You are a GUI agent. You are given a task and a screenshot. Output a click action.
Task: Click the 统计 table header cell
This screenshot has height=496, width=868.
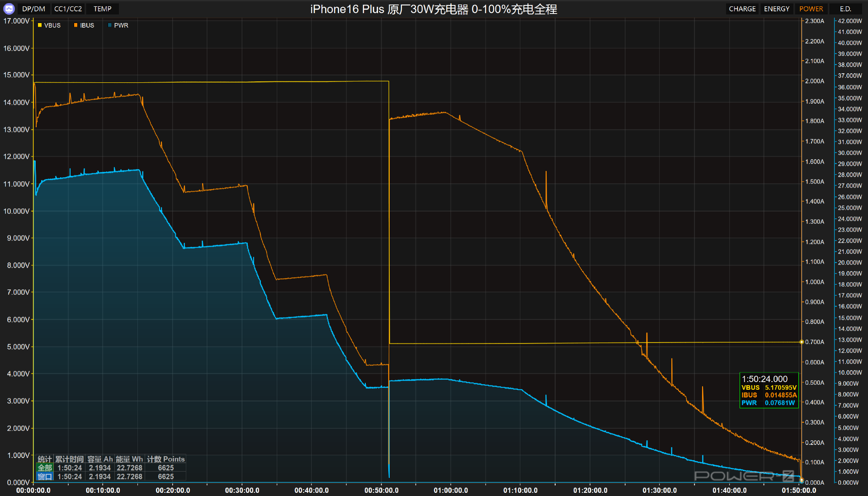45,459
